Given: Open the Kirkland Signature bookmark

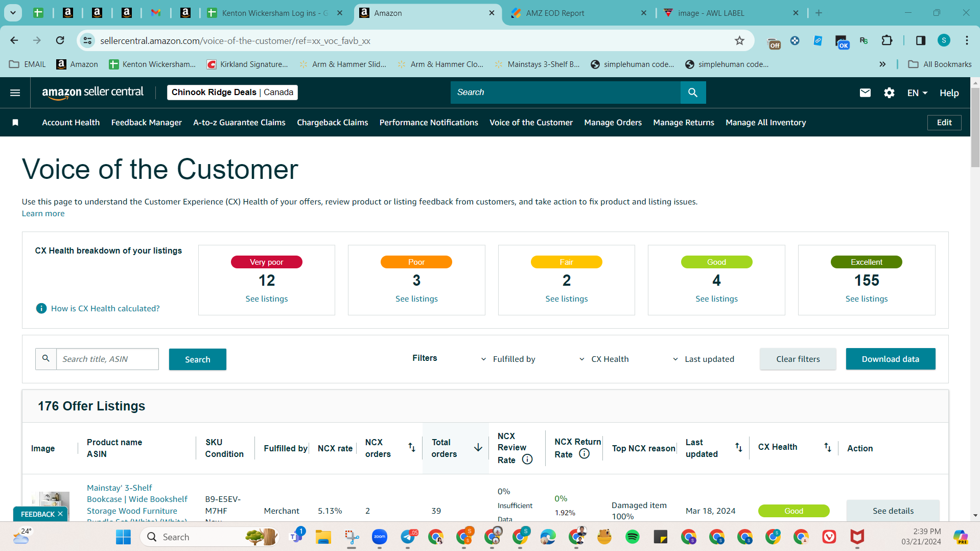Looking at the screenshot, I should click(247, 64).
